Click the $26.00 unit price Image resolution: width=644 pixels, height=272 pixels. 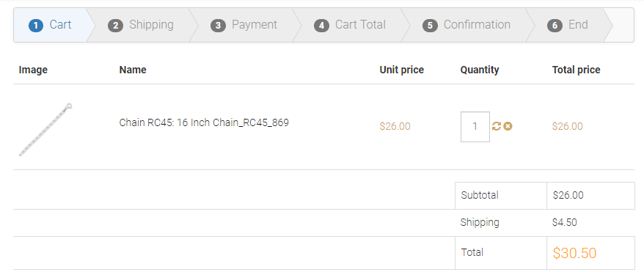click(x=395, y=126)
